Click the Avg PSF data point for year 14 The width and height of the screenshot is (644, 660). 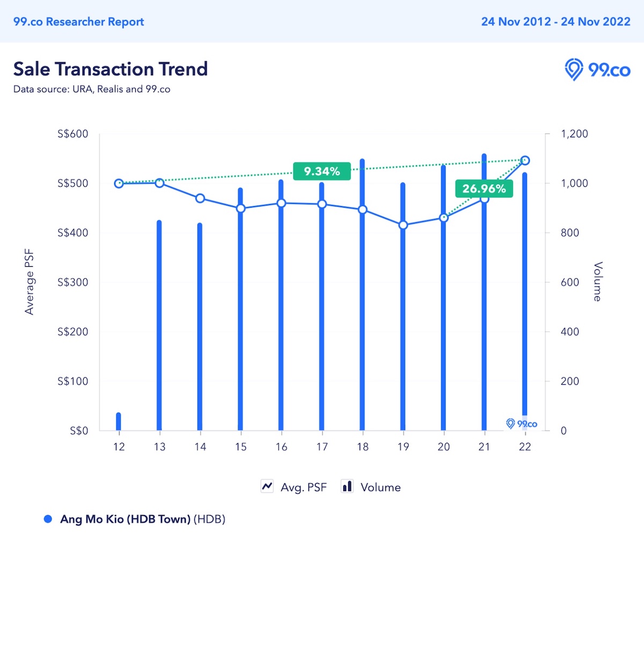click(x=200, y=199)
